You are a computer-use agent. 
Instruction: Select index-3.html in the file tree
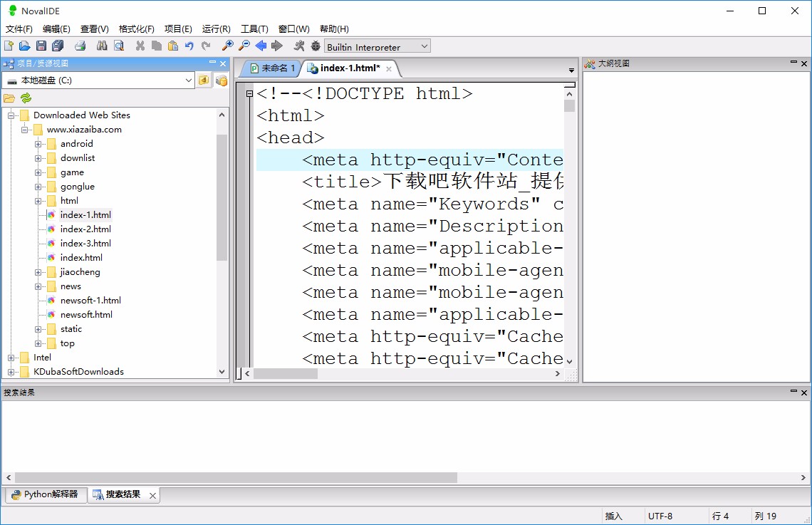(x=85, y=244)
